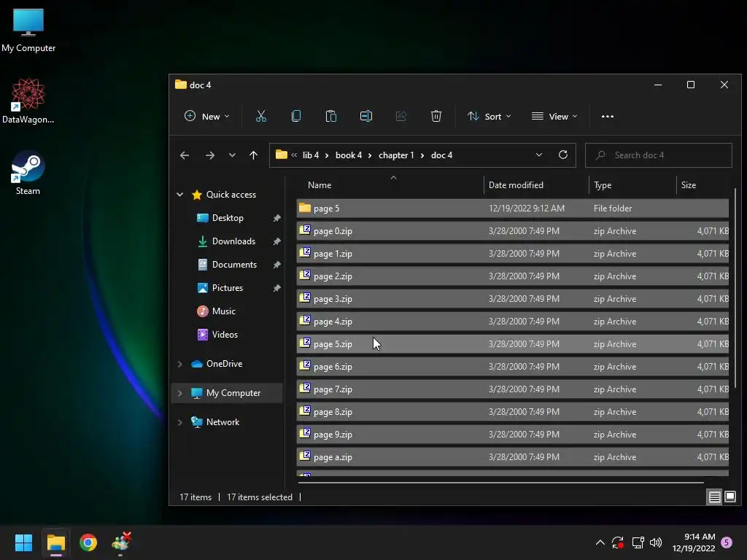Image resolution: width=747 pixels, height=560 pixels.
Task: Select the page 0.zip file
Action: pyautogui.click(x=512, y=231)
